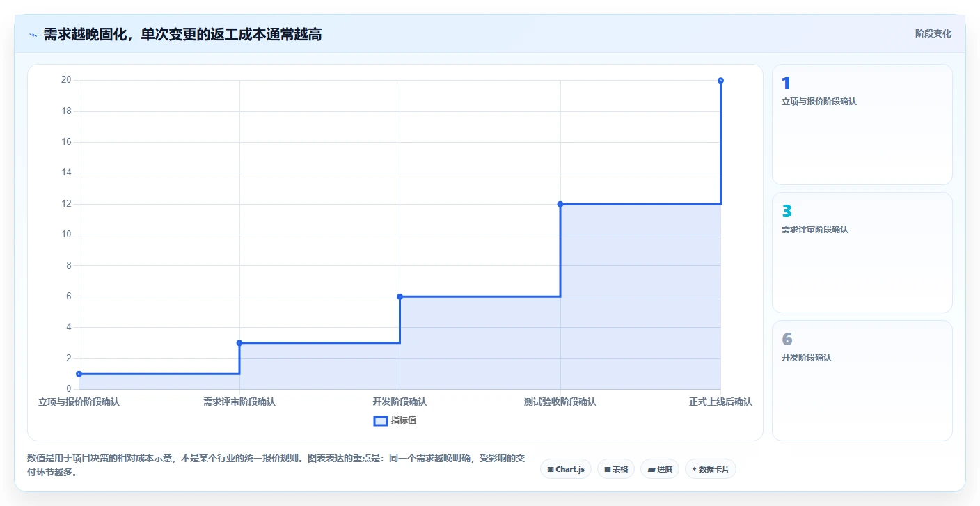980x506 pixels.
Task: Click the Chart.js tag chip
Action: pyautogui.click(x=566, y=469)
